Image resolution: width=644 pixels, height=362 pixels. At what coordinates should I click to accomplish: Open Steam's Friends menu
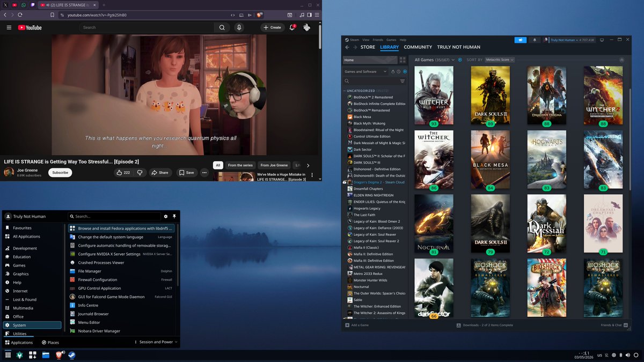click(378, 40)
